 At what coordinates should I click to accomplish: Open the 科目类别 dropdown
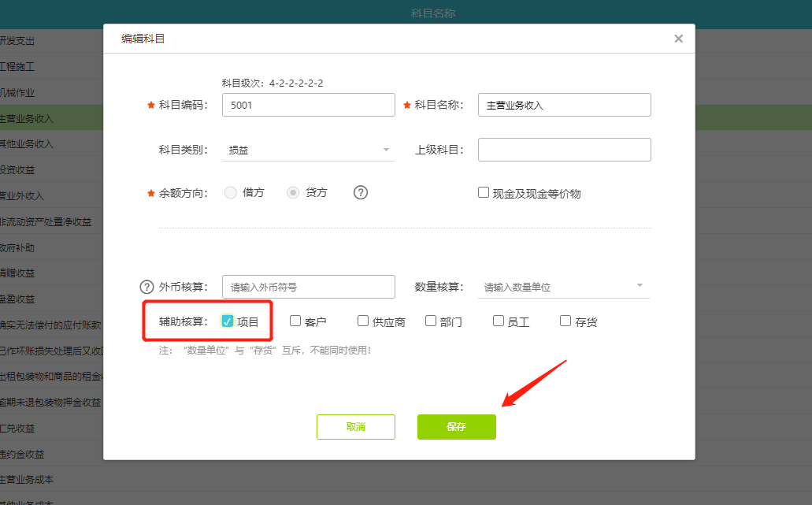[x=308, y=150]
